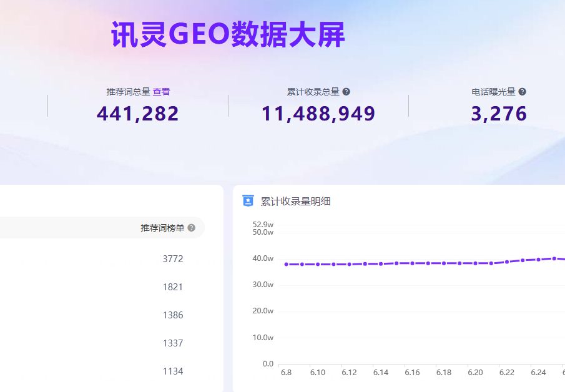
Task: Click the 6.8 data point on chart
Action: (287, 264)
